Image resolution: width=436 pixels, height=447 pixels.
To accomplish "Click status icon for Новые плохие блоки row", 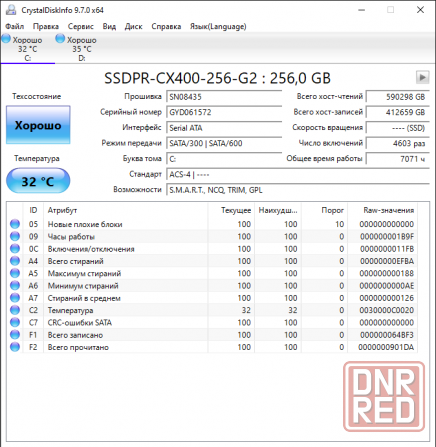I will [x=15, y=224].
